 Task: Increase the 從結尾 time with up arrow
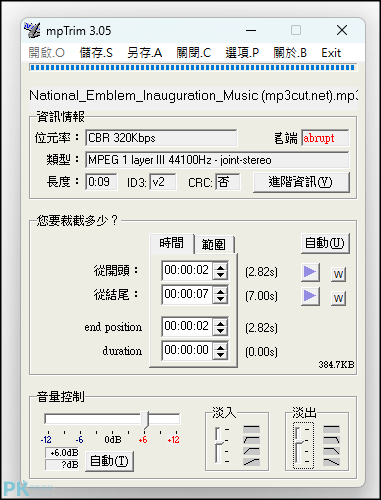tap(220, 290)
